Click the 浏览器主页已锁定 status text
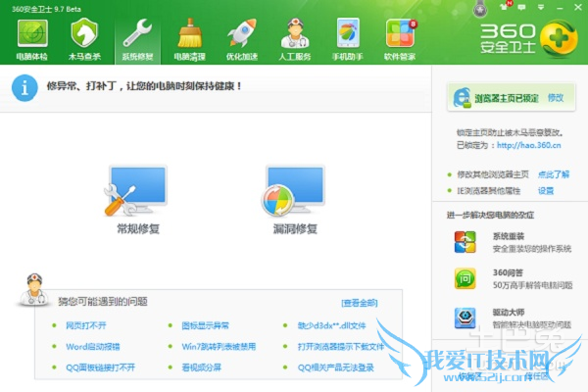588x392 pixels. [x=507, y=98]
